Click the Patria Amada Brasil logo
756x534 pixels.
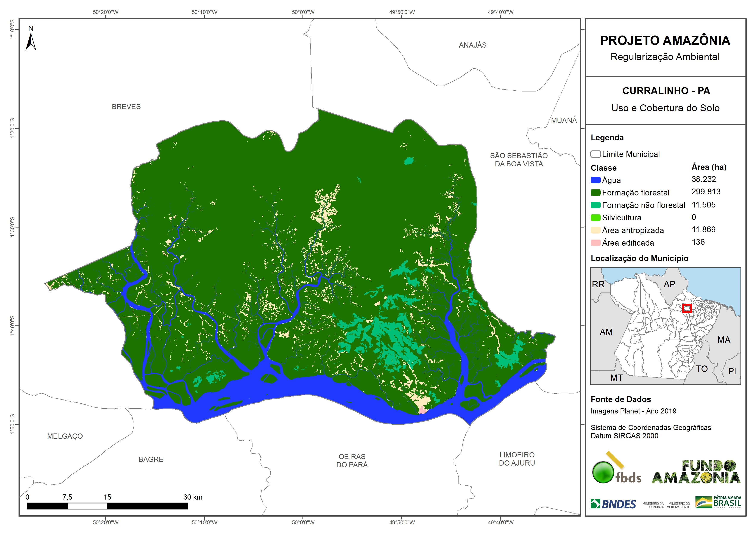(718, 502)
